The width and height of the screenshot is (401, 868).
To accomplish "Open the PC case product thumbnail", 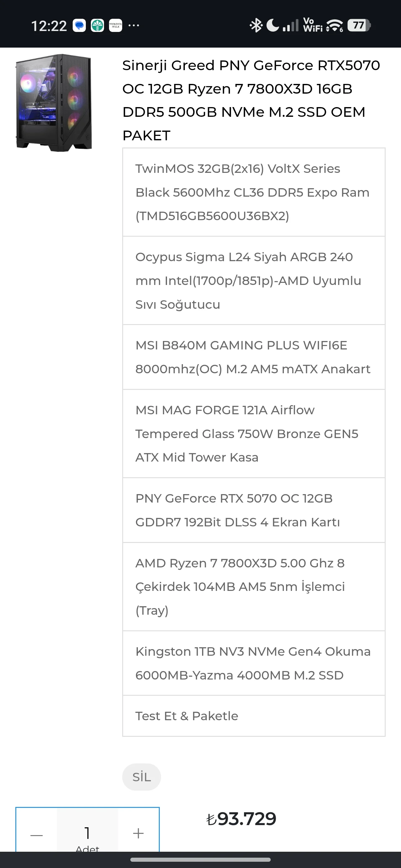I will point(54,103).
